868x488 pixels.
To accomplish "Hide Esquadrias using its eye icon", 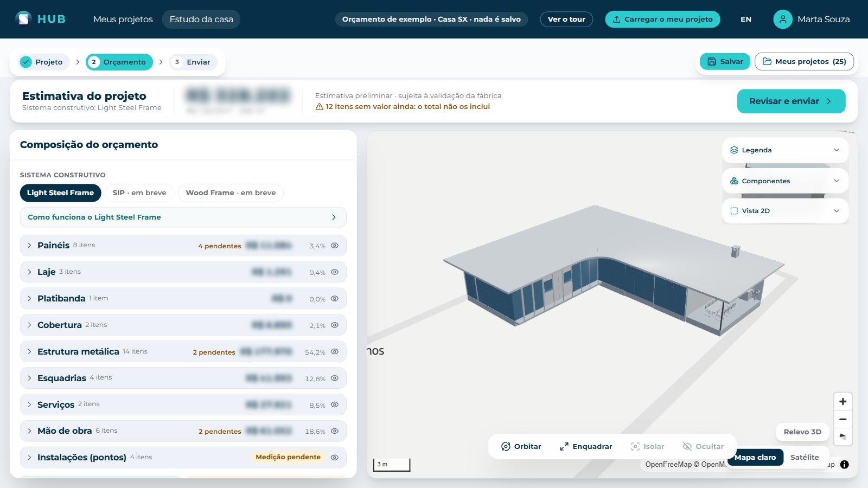I will tap(335, 378).
